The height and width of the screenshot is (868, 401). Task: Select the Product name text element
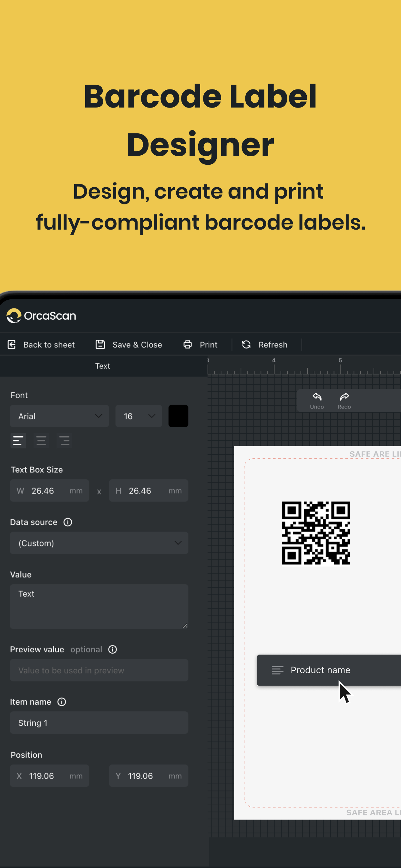click(x=329, y=670)
